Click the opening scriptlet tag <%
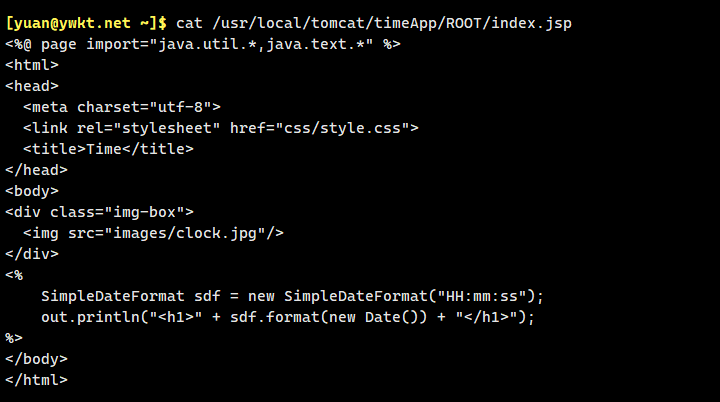The width and height of the screenshot is (720, 402). [x=14, y=275]
